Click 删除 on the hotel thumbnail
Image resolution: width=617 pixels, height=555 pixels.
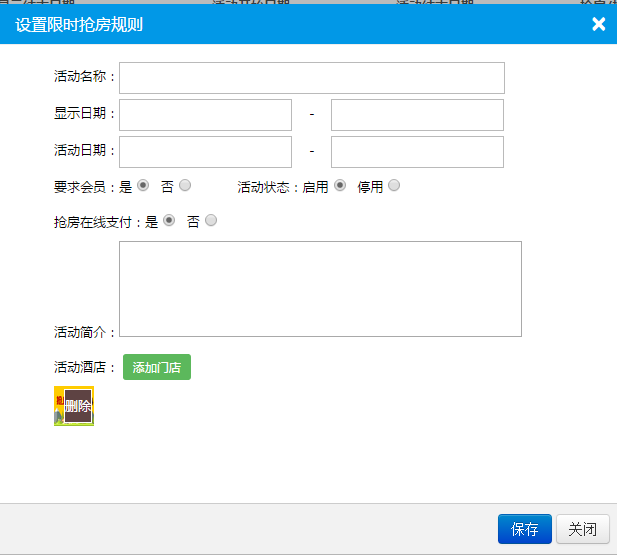pos(78,406)
